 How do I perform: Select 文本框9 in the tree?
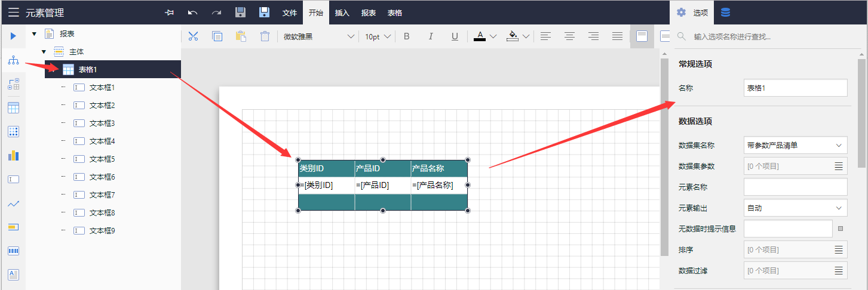tap(102, 230)
